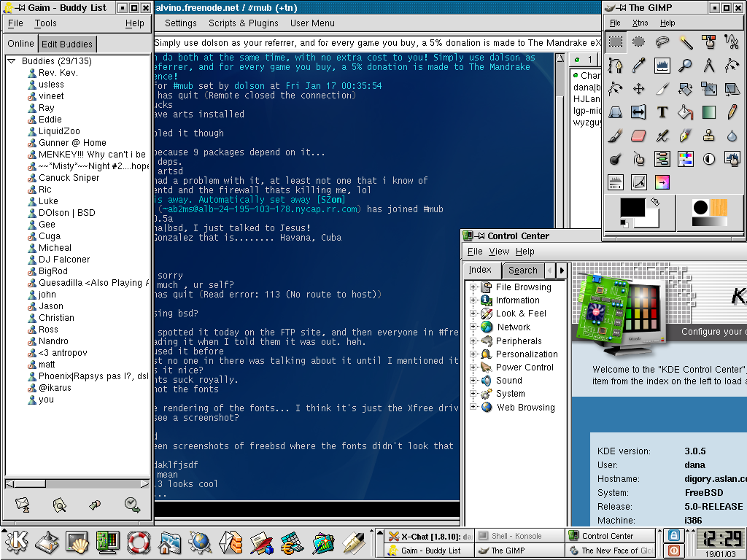Select the Intelligent Scissors tool
The image size is (747, 560).
click(x=732, y=42)
